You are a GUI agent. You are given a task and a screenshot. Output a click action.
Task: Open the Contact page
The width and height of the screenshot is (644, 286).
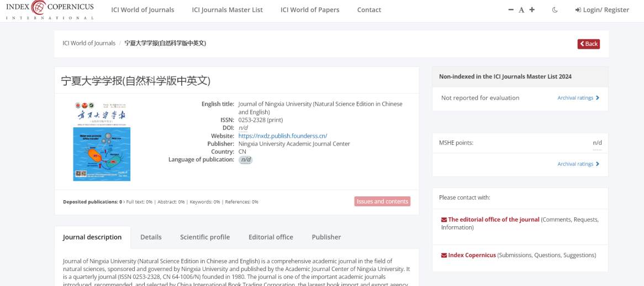click(x=369, y=10)
